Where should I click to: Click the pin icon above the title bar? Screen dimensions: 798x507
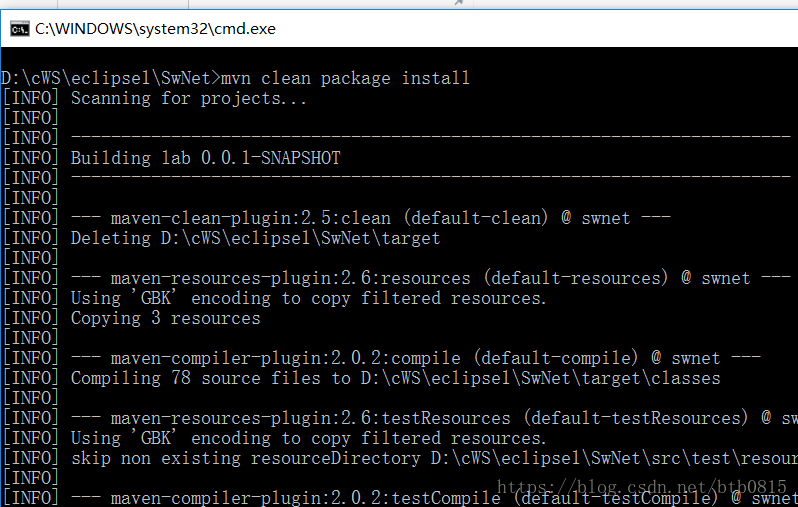coord(459,2)
